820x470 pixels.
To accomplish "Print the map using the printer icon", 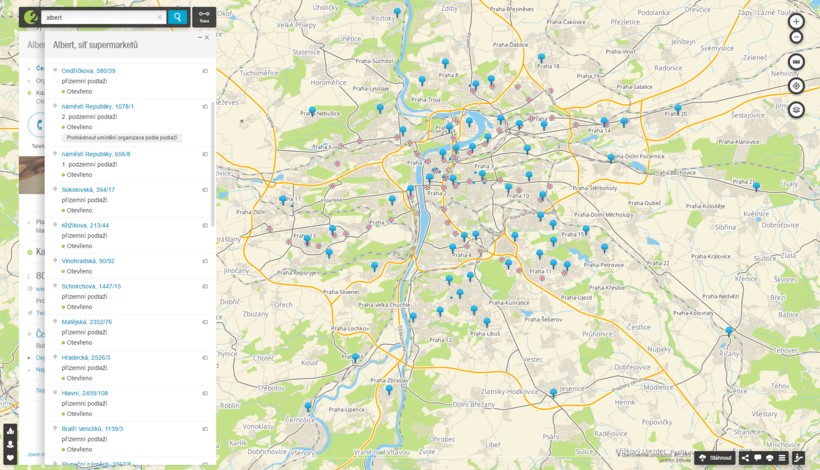I will [769, 458].
